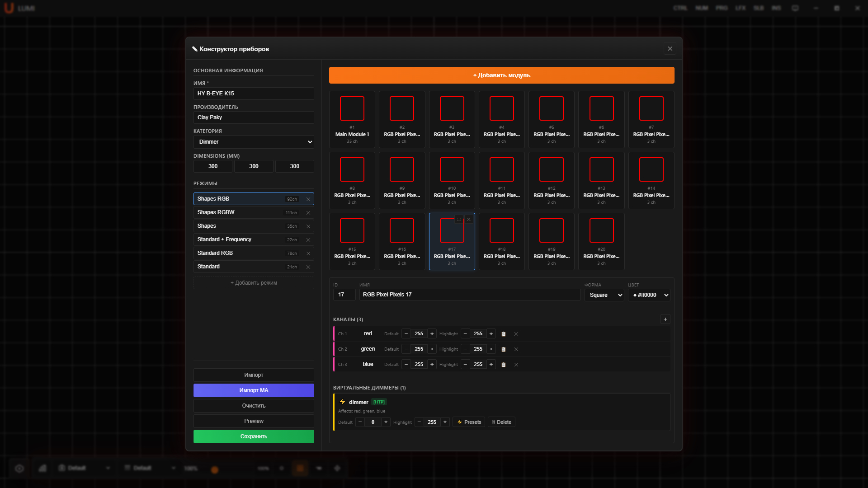
Task: Add a new channel with plus icon
Action: (x=665, y=319)
